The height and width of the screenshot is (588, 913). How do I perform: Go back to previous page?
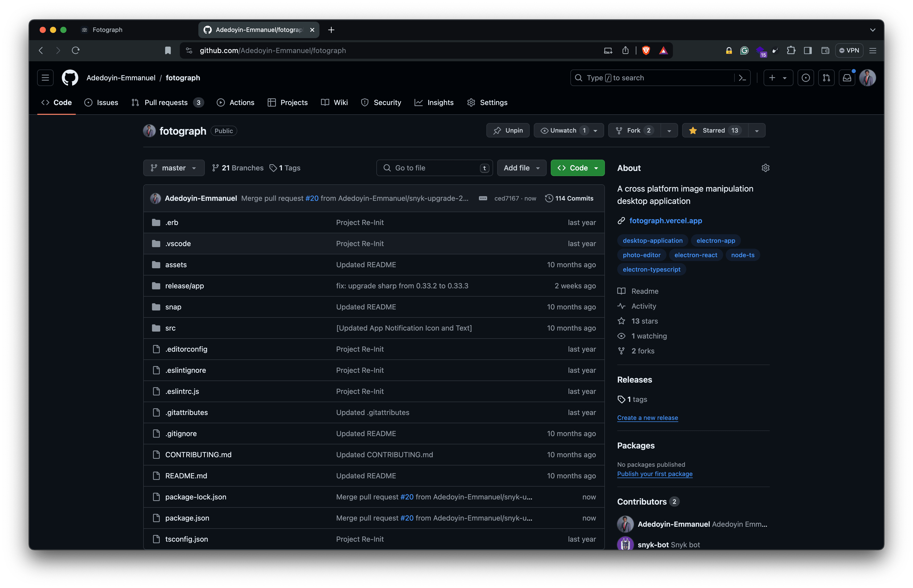[41, 50]
